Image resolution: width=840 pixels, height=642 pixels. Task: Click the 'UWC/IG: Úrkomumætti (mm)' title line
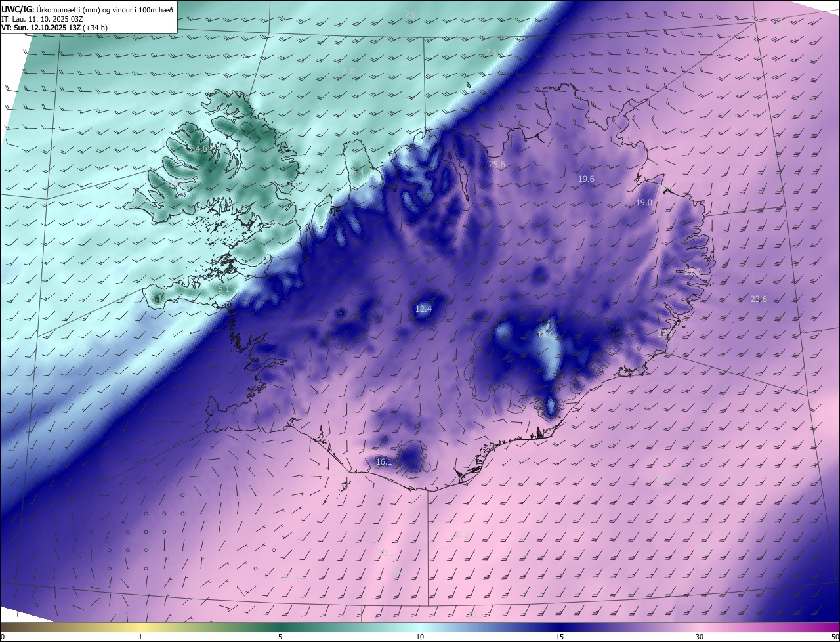(x=88, y=9)
